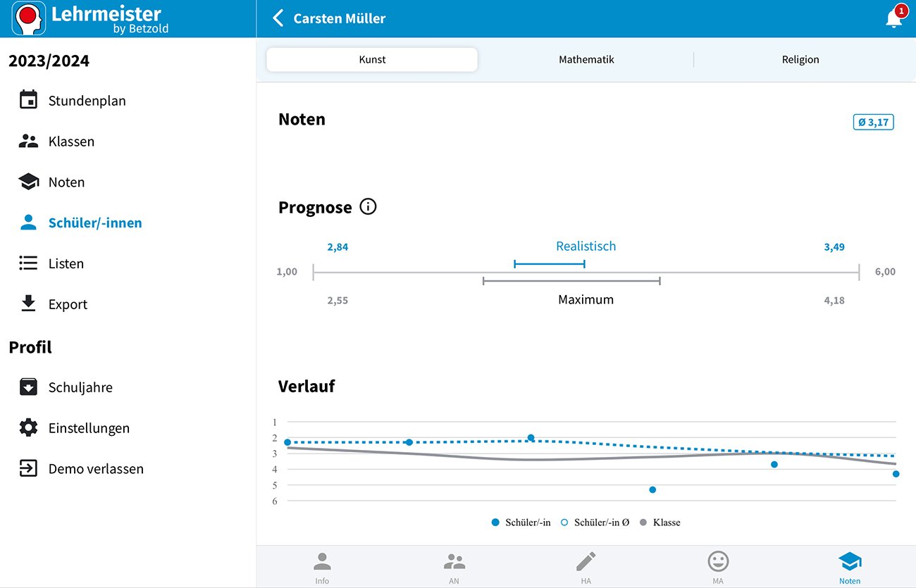Click the Schuljahre archive icon

[x=28, y=387]
